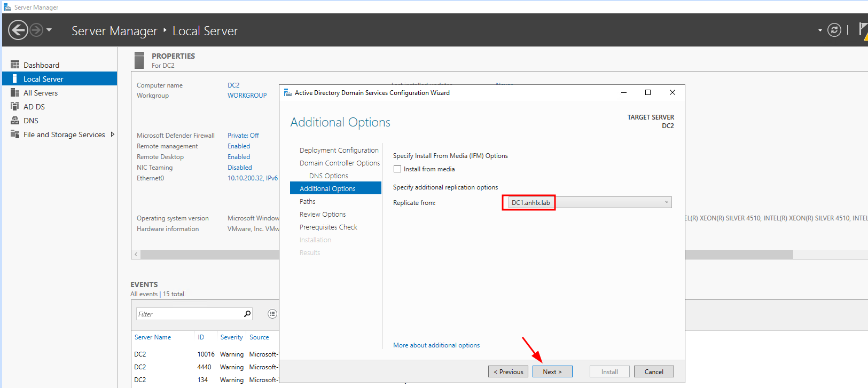Select the Paths wizard step
The image size is (868, 388).
pos(307,202)
